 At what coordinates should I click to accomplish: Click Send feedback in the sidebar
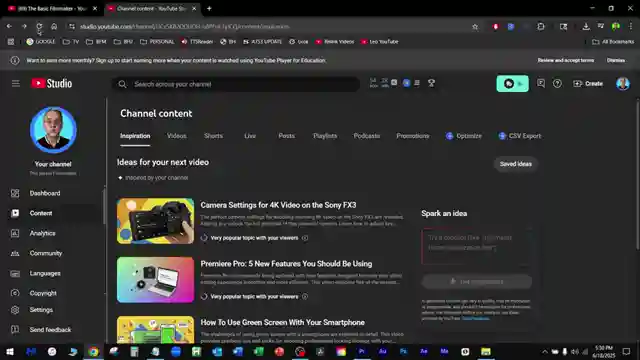50,329
